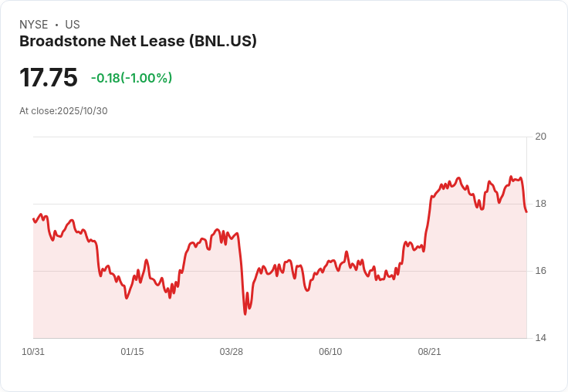Click the NYSE exchange label
The height and width of the screenshot is (392, 568).
coord(34,25)
